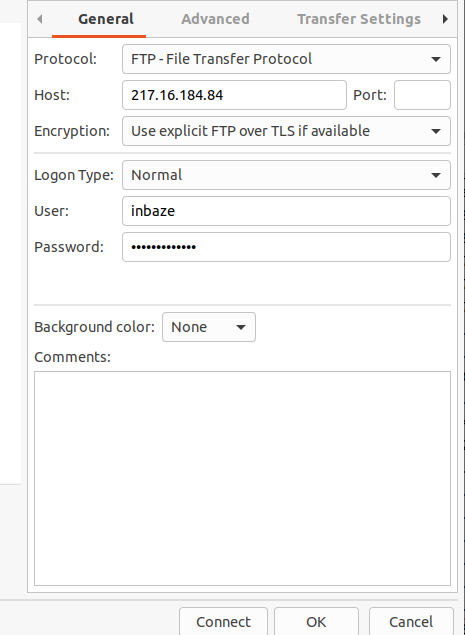Open the Transfer Settings tab
Viewport: 465px width, 635px height.
(x=359, y=19)
